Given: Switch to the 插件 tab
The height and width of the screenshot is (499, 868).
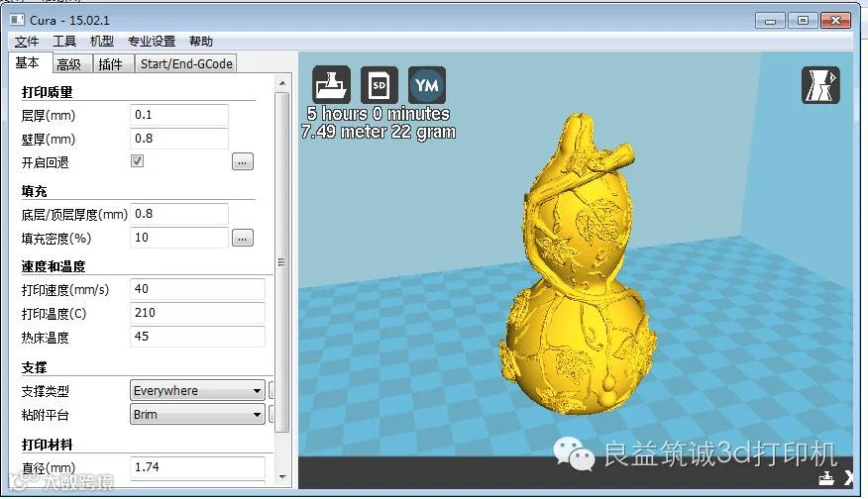Looking at the screenshot, I should point(113,64).
